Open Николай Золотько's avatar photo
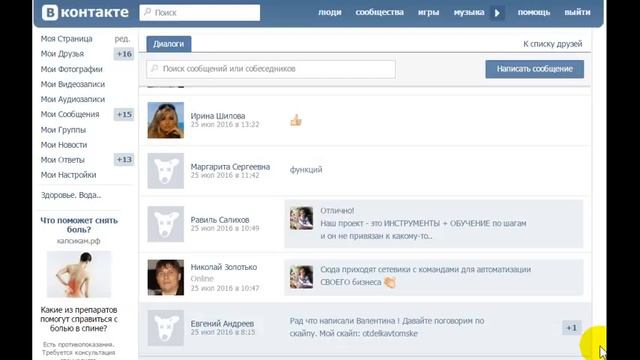The image size is (640, 360). coord(166,278)
